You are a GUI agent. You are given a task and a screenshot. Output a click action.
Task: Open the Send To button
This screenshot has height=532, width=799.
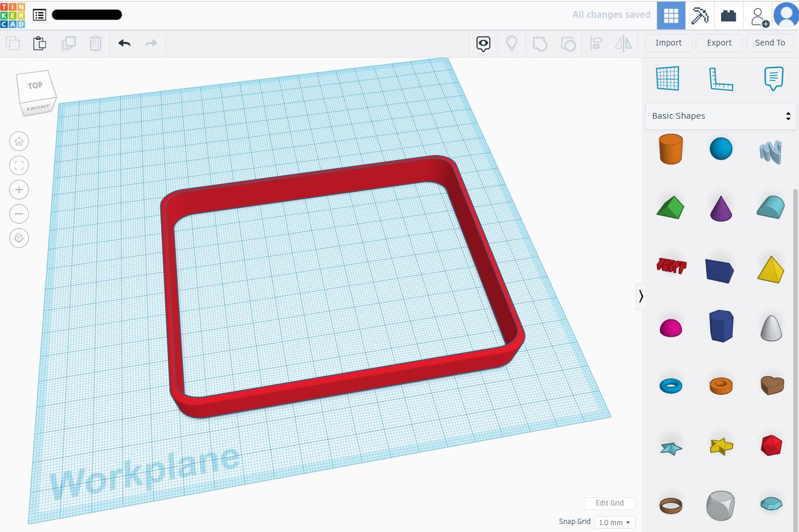click(770, 43)
